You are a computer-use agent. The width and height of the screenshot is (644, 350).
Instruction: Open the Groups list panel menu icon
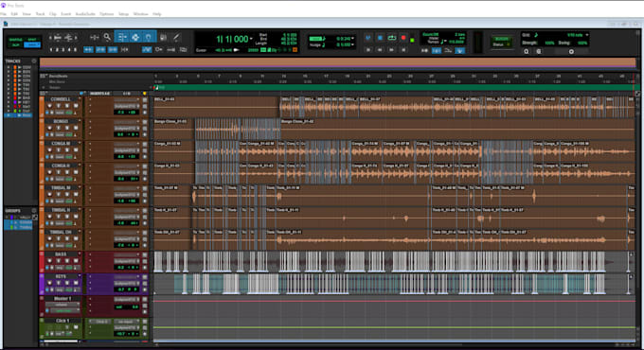click(34, 211)
